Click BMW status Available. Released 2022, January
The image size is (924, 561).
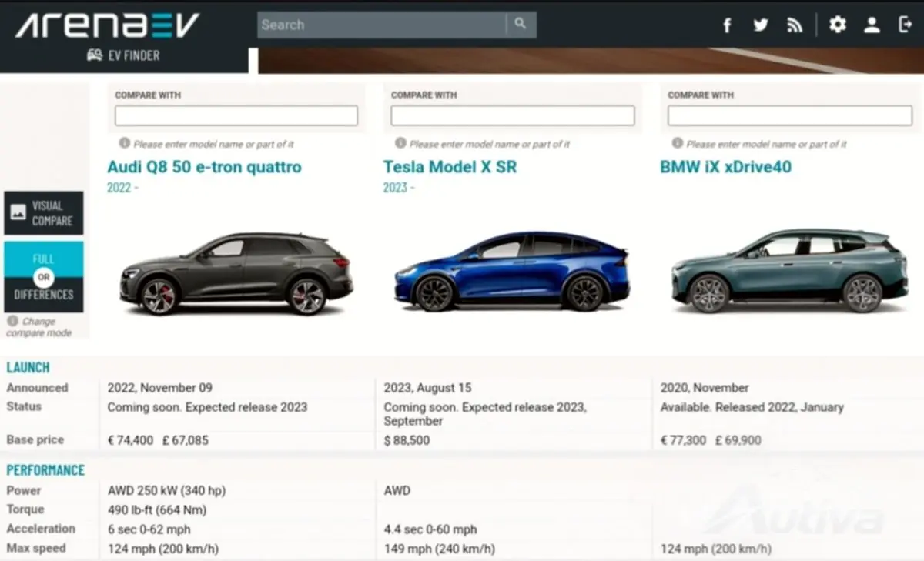click(x=752, y=407)
